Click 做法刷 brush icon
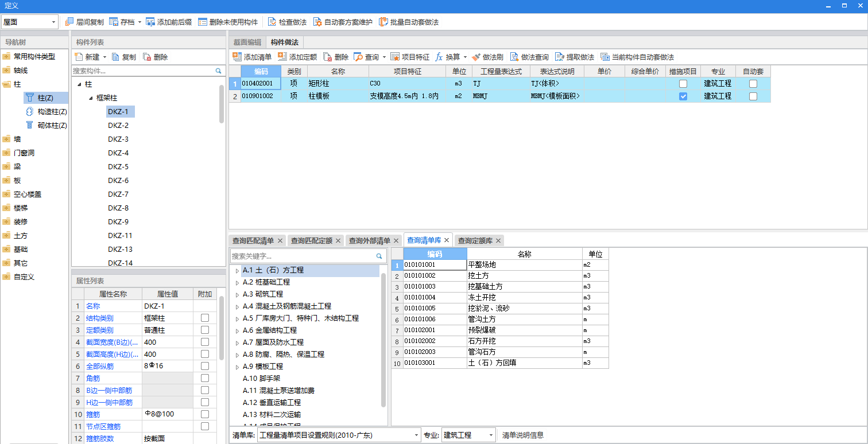This screenshot has height=444, width=868. 476,57
